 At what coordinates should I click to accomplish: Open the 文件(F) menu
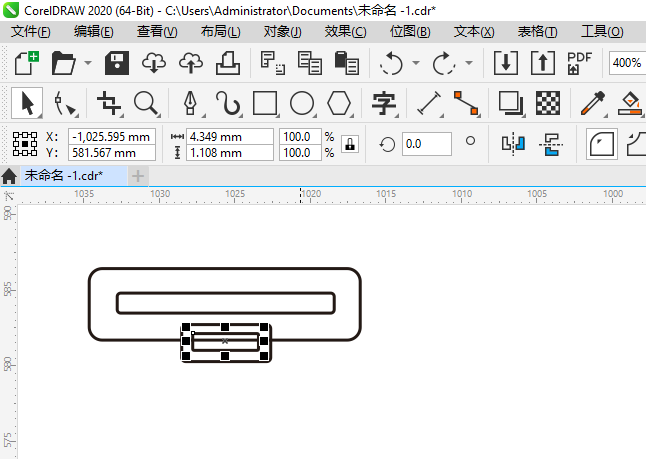pyautogui.click(x=31, y=32)
